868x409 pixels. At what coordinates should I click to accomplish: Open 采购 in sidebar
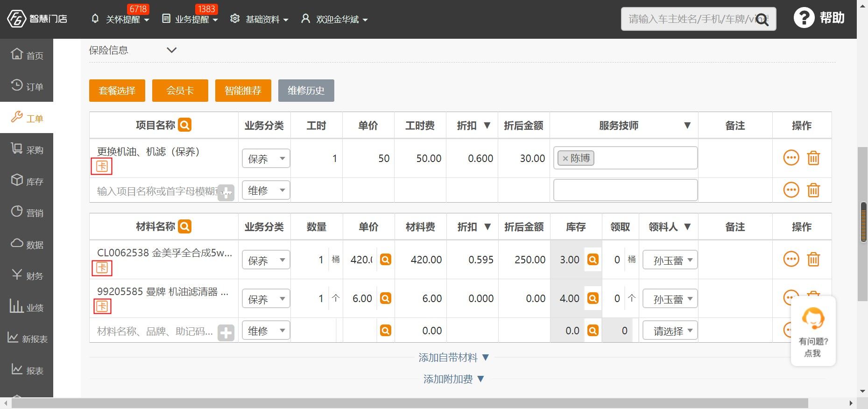point(27,149)
